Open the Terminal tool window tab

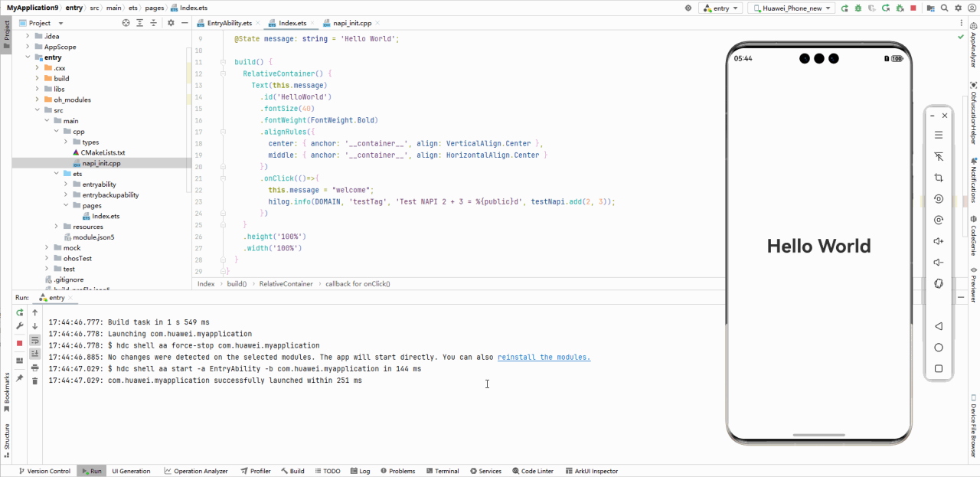click(x=442, y=471)
